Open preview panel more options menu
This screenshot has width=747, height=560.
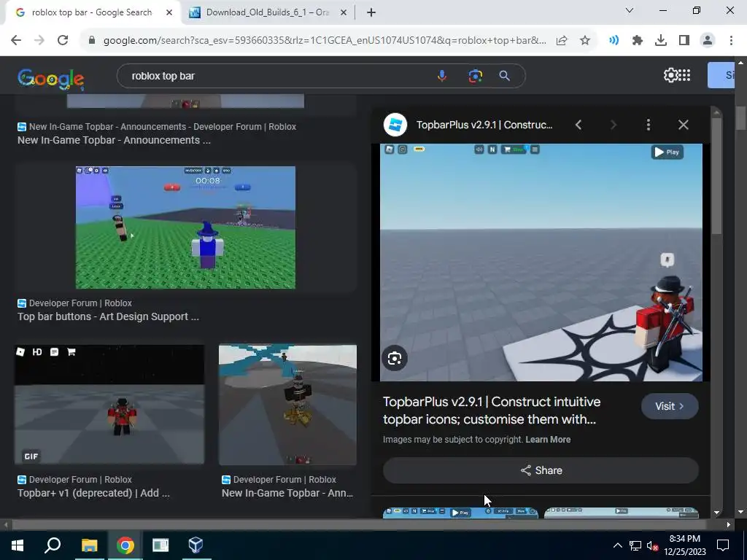[x=649, y=125]
